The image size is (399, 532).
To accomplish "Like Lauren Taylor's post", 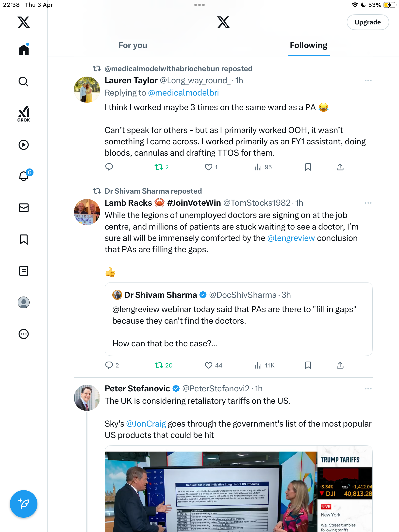I will (211, 167).
